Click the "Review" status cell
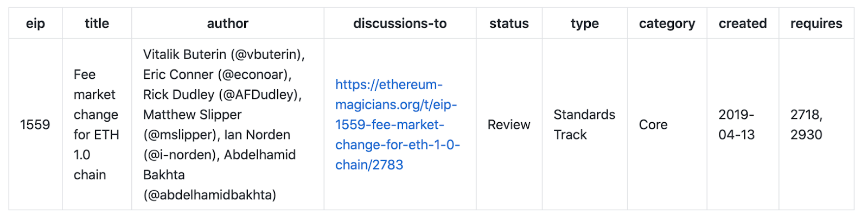Viewport: 868px width, 220px height. [x=508, y=124]
